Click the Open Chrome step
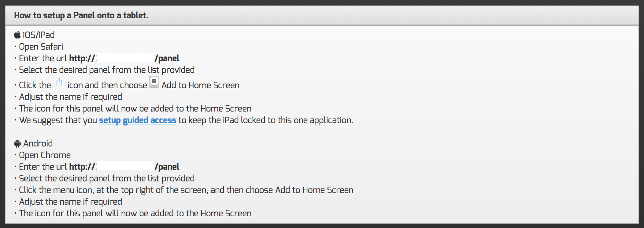 coord(45,155)
